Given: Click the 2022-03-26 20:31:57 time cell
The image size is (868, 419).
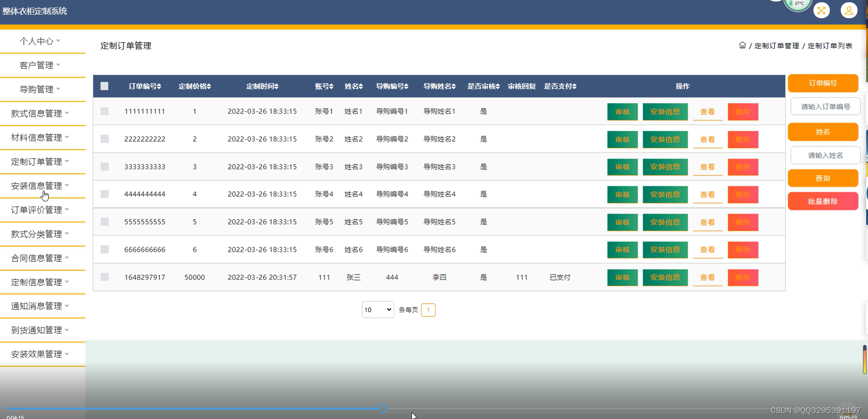Looking at the screenshot, I should [x=262, y=277].
